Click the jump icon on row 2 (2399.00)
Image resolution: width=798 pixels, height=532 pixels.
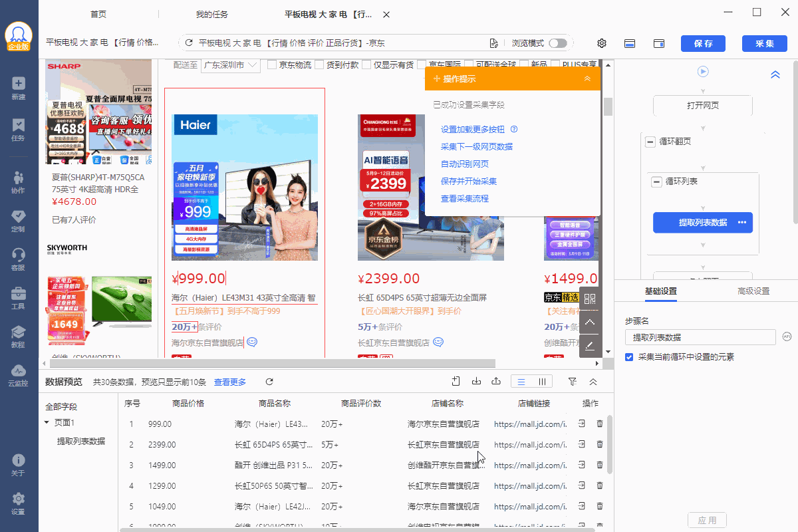click(582, 444)
